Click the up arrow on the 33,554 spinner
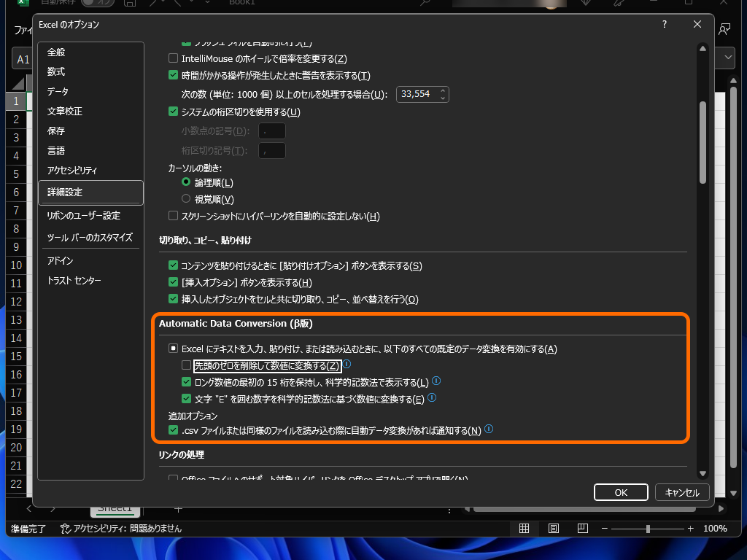The width and height of the screenshot is (747, 560). [x=442, y=90]
